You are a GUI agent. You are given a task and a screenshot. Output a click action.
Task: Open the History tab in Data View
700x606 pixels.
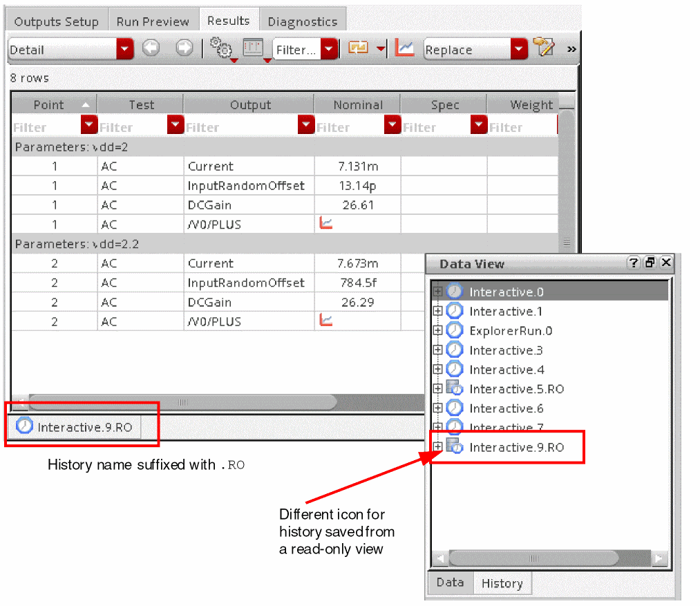(502, 583)
